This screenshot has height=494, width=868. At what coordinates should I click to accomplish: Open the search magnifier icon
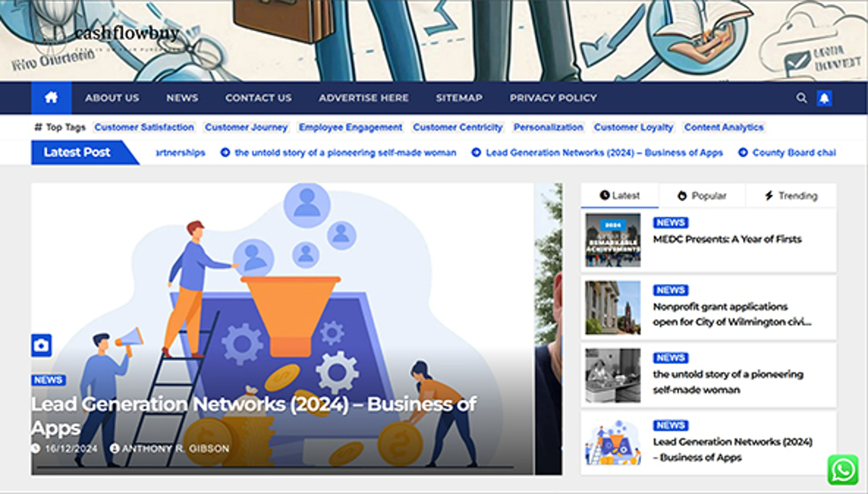pos(801,98)
